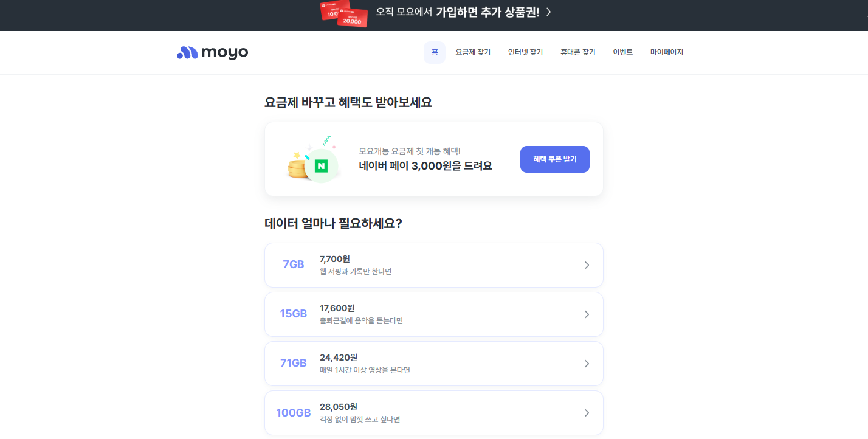Screen dimensions: 868x439
Task: Go to 마이페이지
Action: click(x=666, y=52)
